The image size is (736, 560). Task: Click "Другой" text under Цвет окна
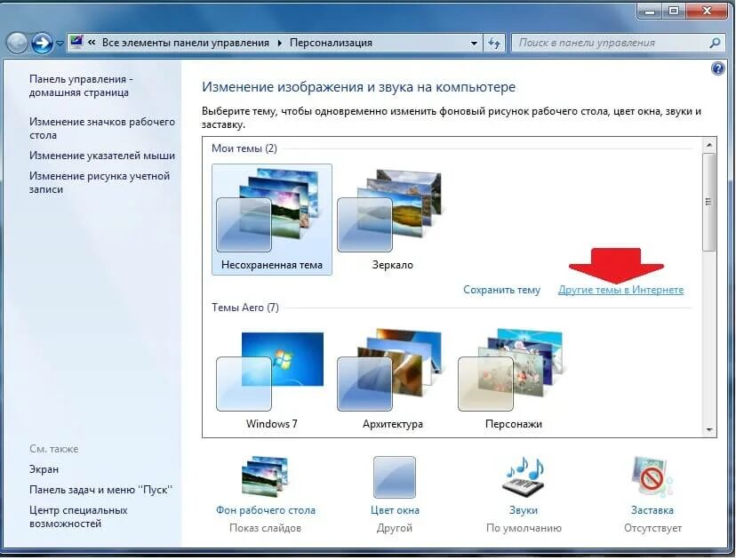395,528
